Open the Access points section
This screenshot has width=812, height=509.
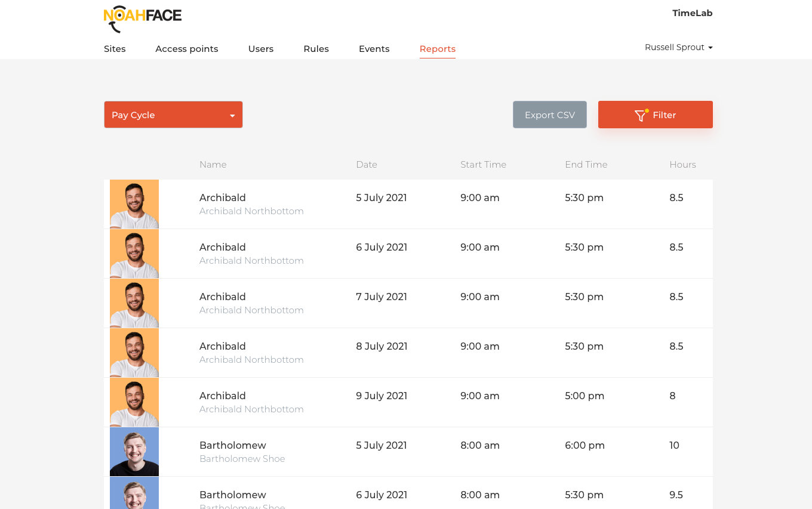pos(186,49)
